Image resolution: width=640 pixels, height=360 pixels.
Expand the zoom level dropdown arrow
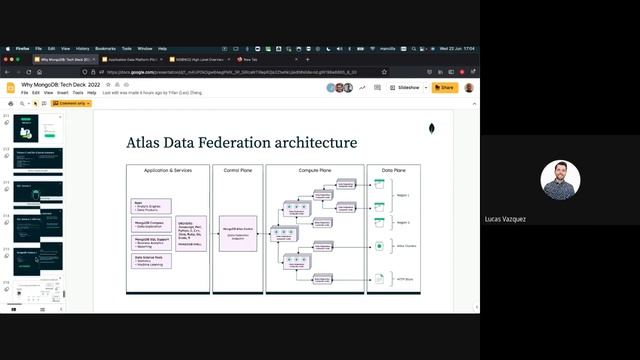click(28, 104)
